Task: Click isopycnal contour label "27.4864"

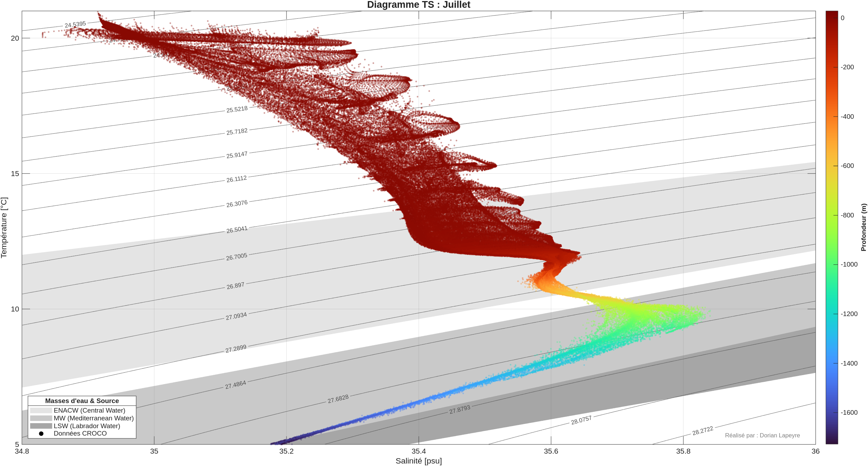Action: click(x=236, y=385)
